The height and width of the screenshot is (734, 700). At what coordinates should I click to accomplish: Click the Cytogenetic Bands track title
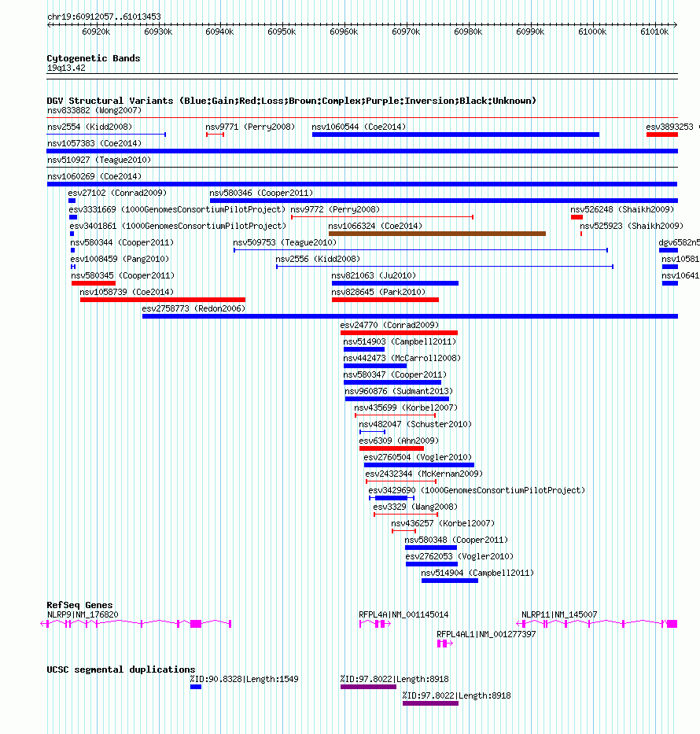pos(93,58)
